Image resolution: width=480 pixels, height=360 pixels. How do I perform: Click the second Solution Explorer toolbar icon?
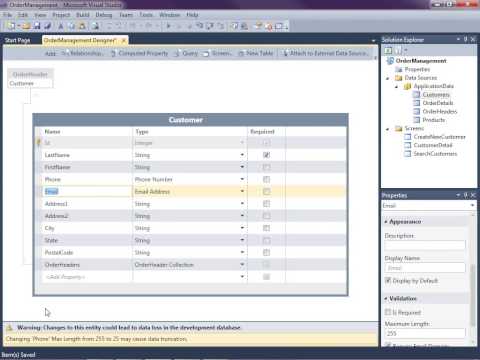tap(398, 51)
